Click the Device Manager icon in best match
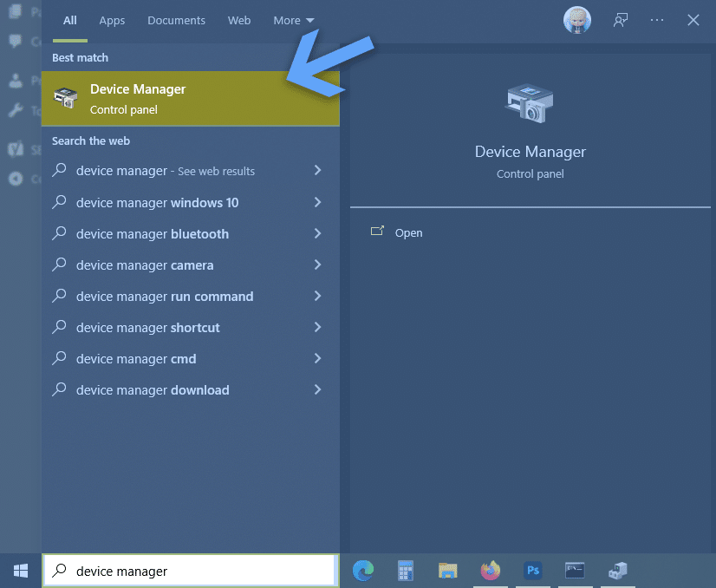 (66, 98)
